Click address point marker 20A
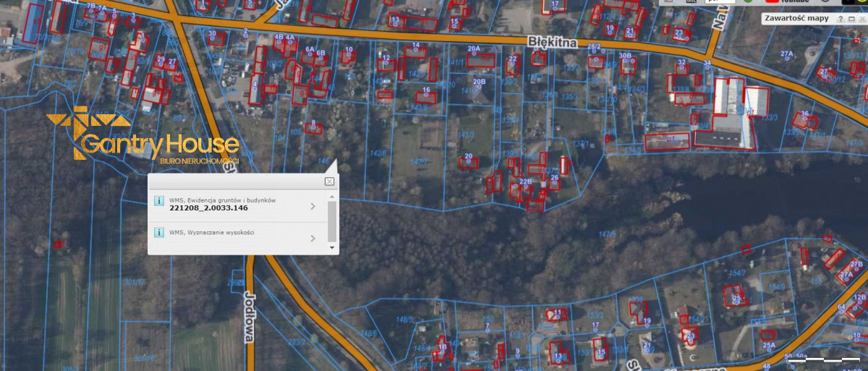The height and width of the screenshot is (371, 868). point(474,53)
